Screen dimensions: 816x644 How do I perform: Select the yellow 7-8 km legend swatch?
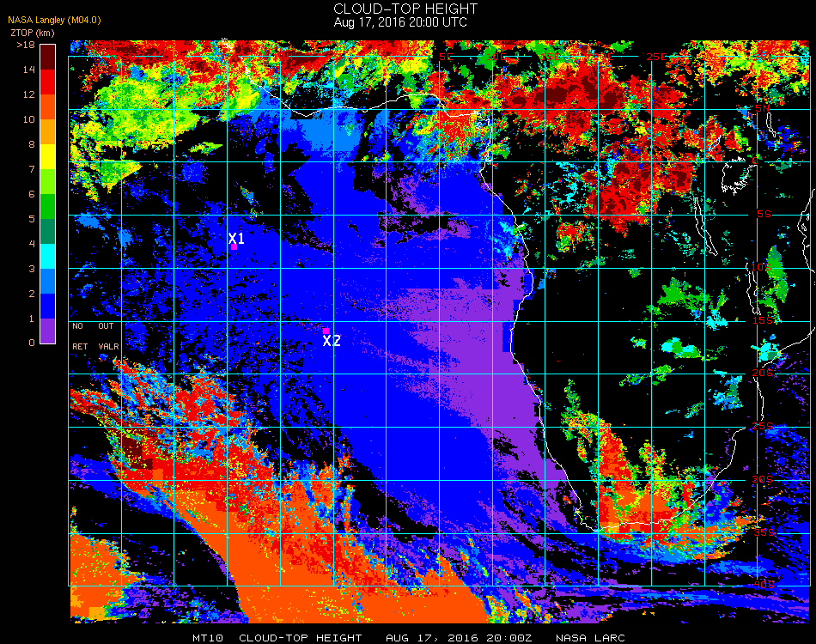47,157
